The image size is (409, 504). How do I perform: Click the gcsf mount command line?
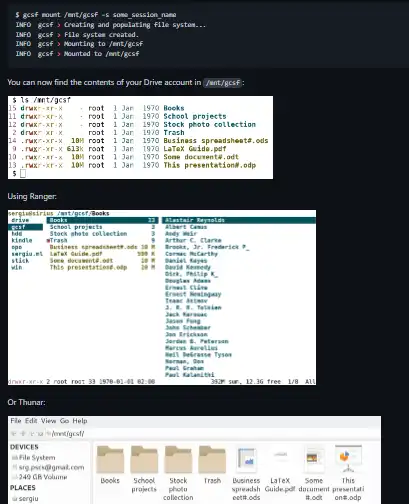96,15
